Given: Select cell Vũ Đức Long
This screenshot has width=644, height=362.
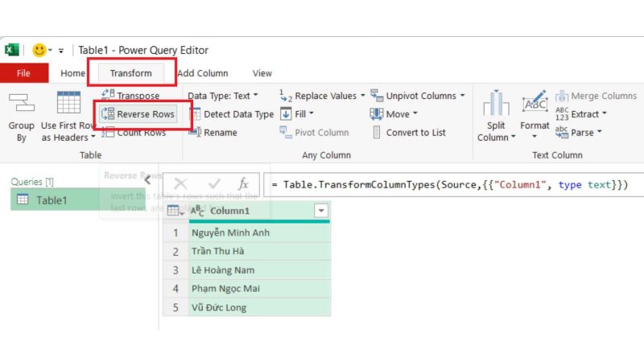Looking at the screenshot, I should (259, 307).
